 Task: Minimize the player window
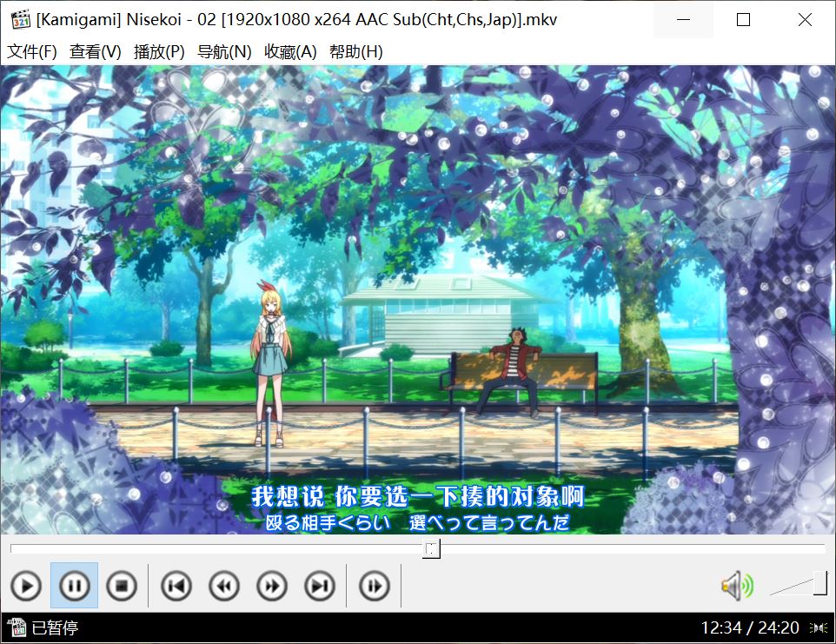[x=684, y=20]
